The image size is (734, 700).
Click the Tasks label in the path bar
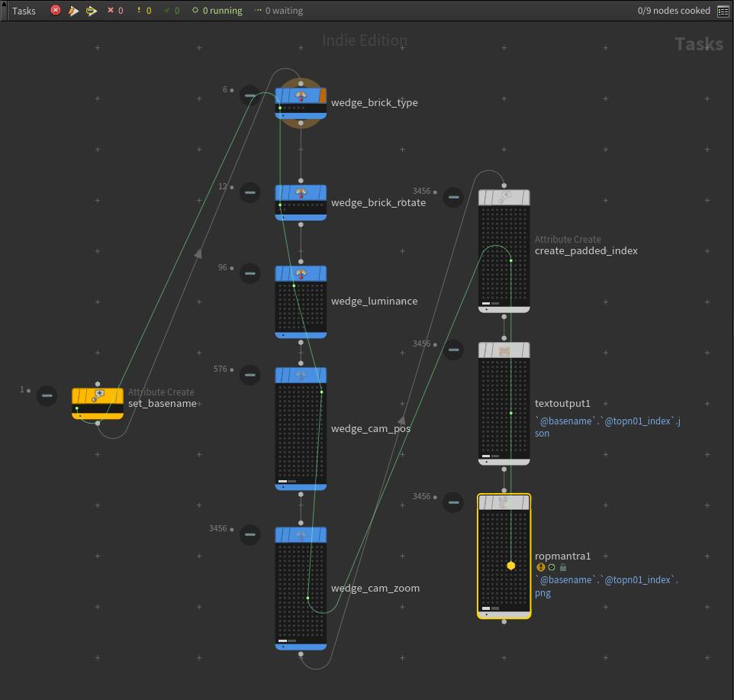point(24,11)
